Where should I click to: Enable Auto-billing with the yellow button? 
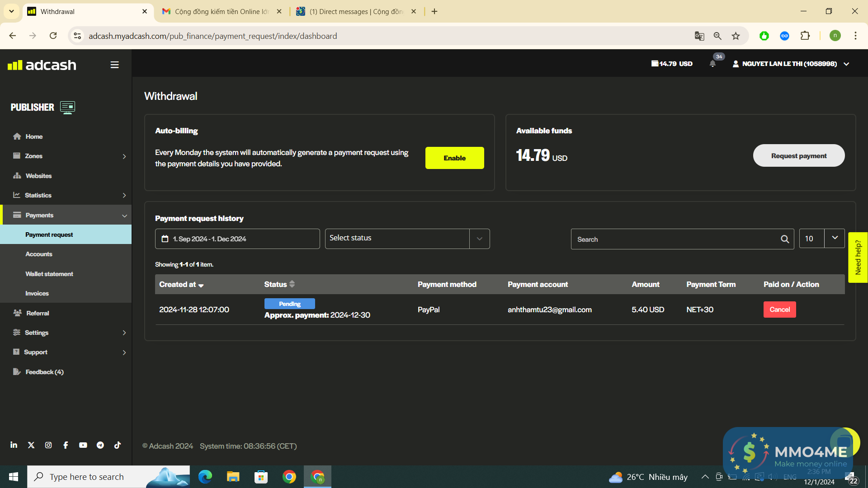coord(454,158)
